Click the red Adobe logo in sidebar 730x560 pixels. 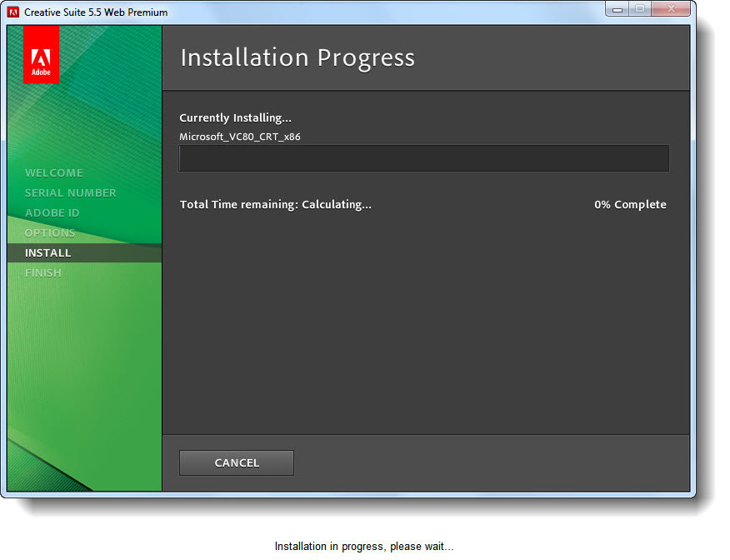(41, 54)
